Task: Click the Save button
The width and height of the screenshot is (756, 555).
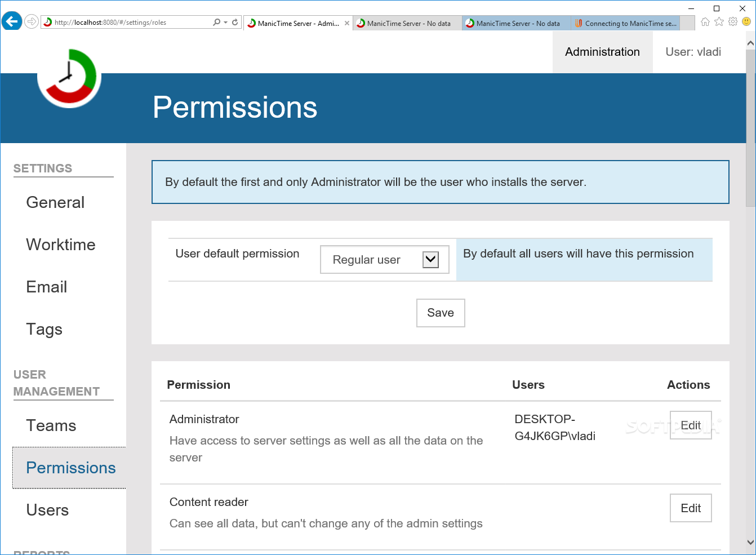Action: 441,313
